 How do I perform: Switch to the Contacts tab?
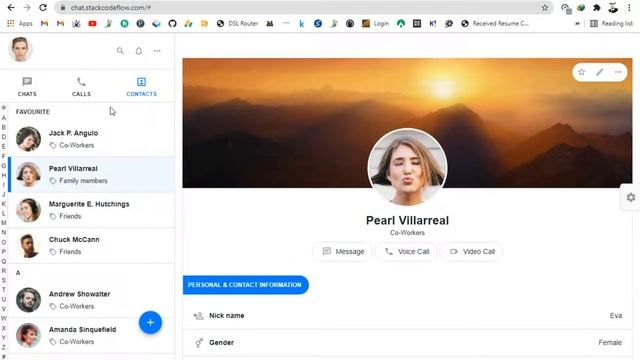coord(141,87)
